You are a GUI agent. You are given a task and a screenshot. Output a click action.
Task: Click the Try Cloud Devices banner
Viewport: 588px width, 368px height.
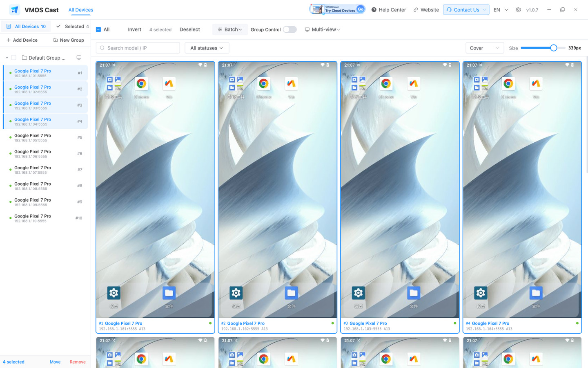pos(337,9)
